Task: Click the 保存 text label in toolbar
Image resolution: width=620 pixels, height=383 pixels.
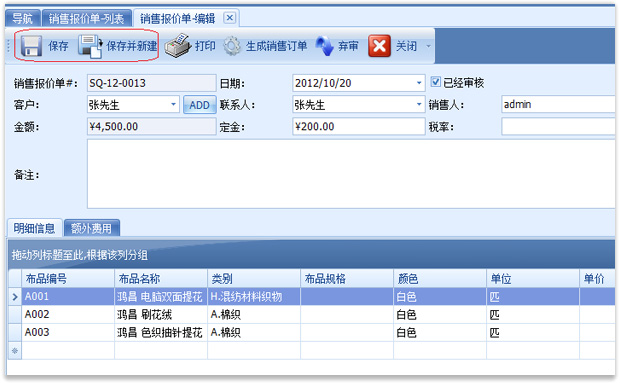Action: [59, 46]
